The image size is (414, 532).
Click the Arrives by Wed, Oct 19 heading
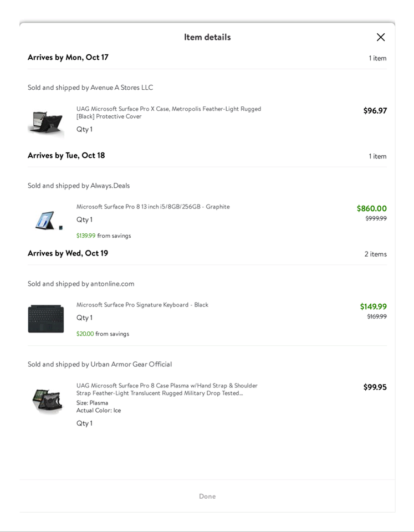[68, 253]
